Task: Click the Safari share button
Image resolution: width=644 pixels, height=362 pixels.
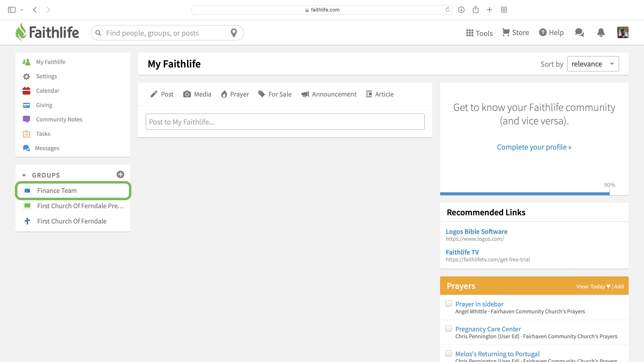Action: coord(476,10)
